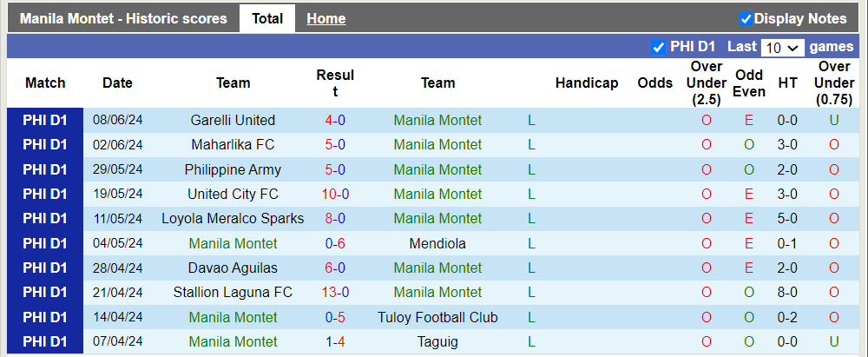
Task: Click PHI D1 label in 08/06/24 row
Action: point(45,121)
